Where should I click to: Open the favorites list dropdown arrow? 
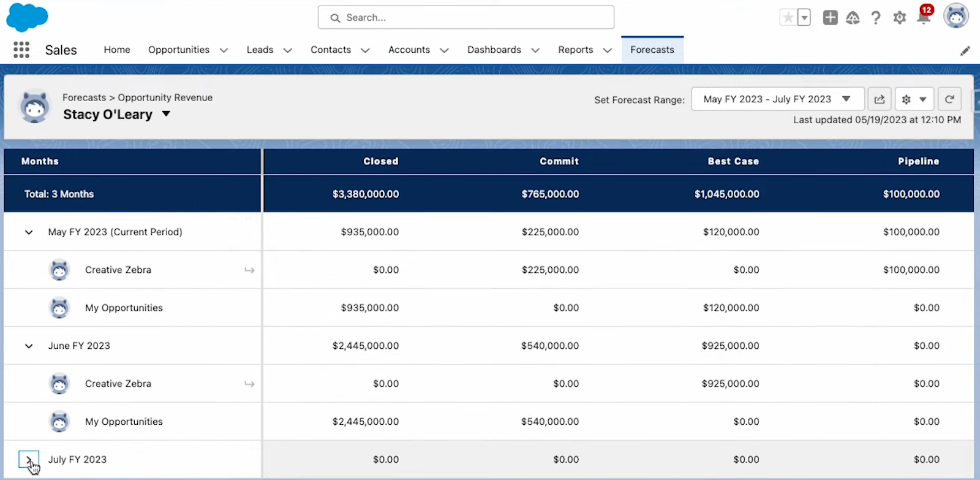pos(804,18)
